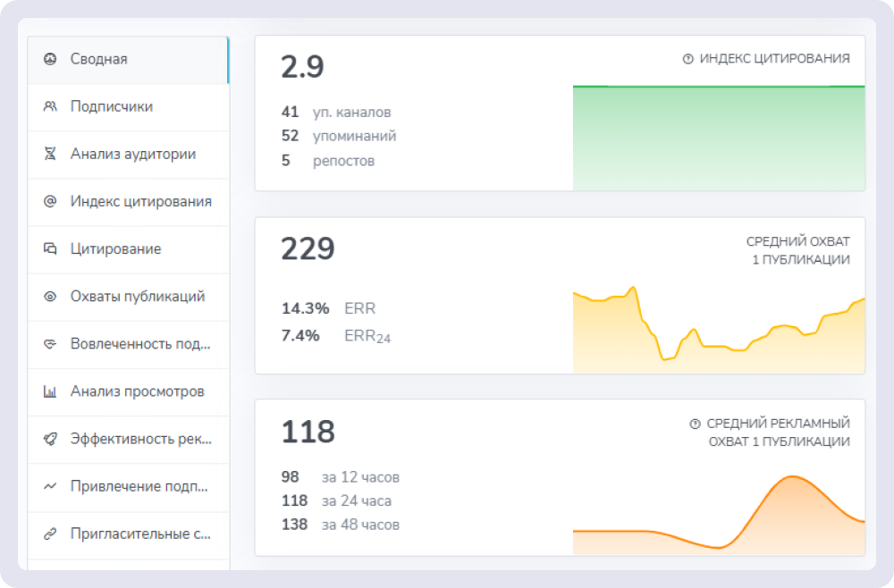Click the rocket icon for Эффективность рекламы
This screenshot has height=588, width=894.
(x=50, y=439)
